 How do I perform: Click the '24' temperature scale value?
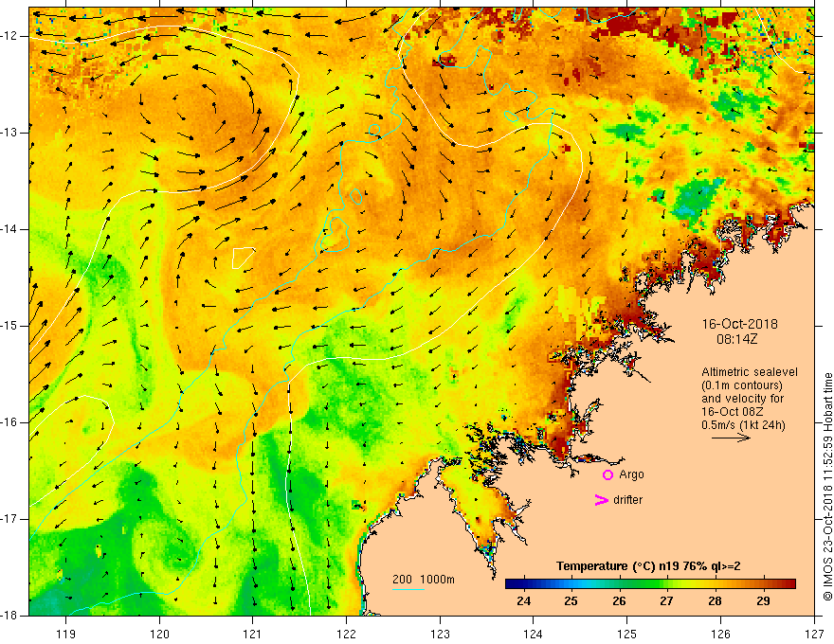[x=523, y=601]
